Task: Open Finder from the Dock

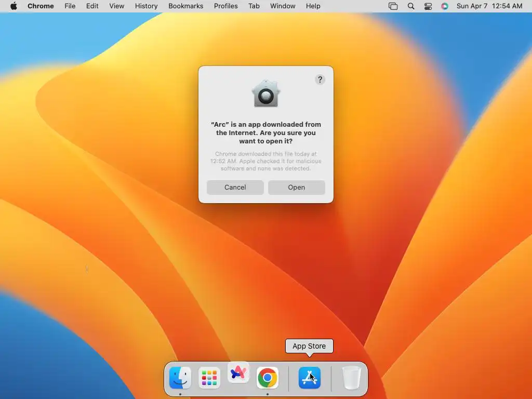Action: click(180, 378)
